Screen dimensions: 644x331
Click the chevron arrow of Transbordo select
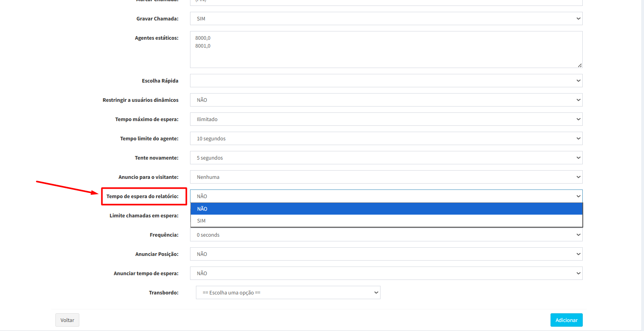[x=376, y=292]
